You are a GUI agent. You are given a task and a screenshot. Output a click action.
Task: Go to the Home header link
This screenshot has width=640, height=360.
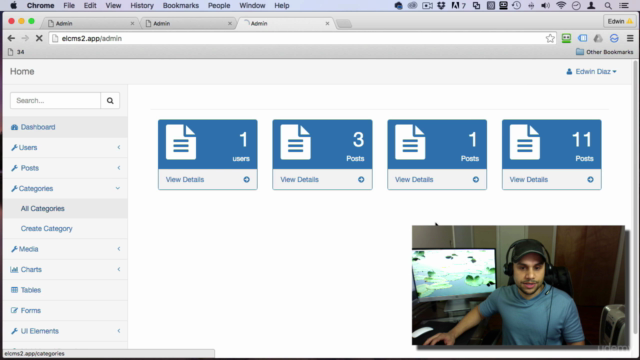tap(22, 71)
